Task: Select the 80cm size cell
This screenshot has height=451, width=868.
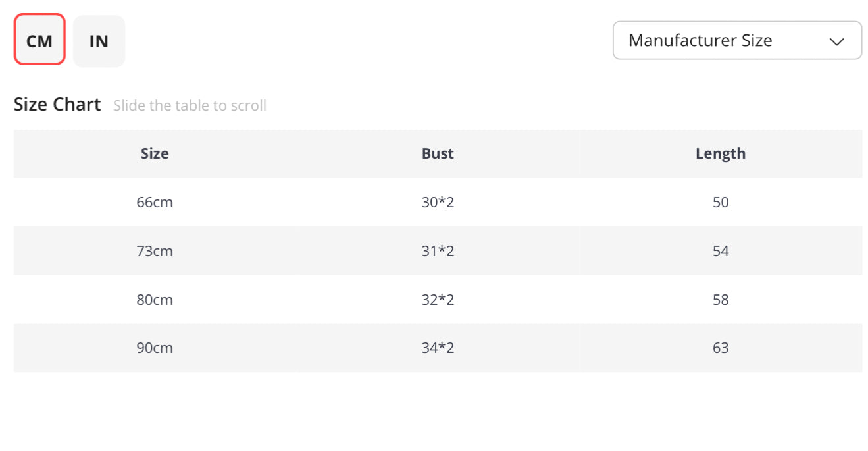Action: coord(155,300)
